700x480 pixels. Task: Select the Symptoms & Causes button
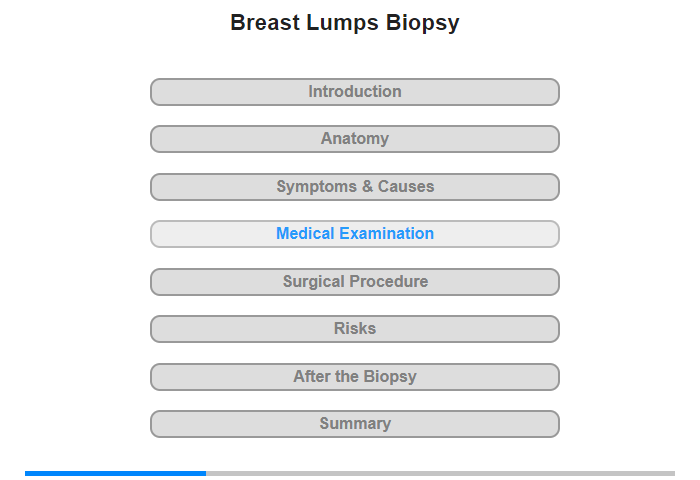(x=354, y=187)
